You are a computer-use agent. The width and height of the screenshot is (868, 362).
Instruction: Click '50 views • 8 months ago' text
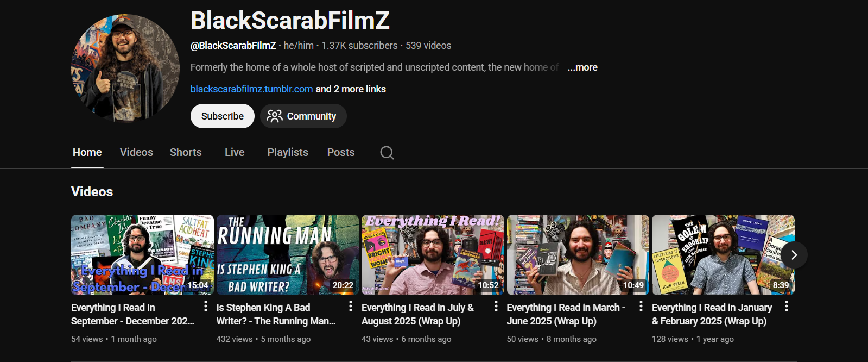click(x=552, y=339)
